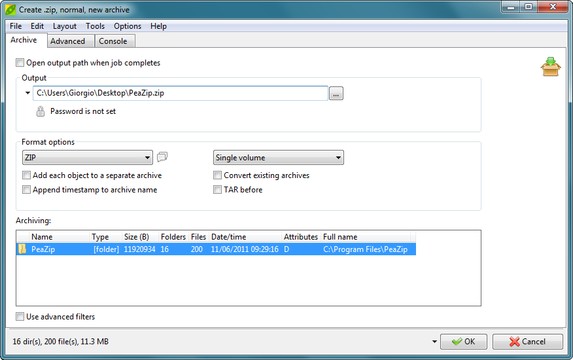Click the Cancel button
Image resolution: width=573 pixels, height=360 pixels.
(x=527, y=342)
